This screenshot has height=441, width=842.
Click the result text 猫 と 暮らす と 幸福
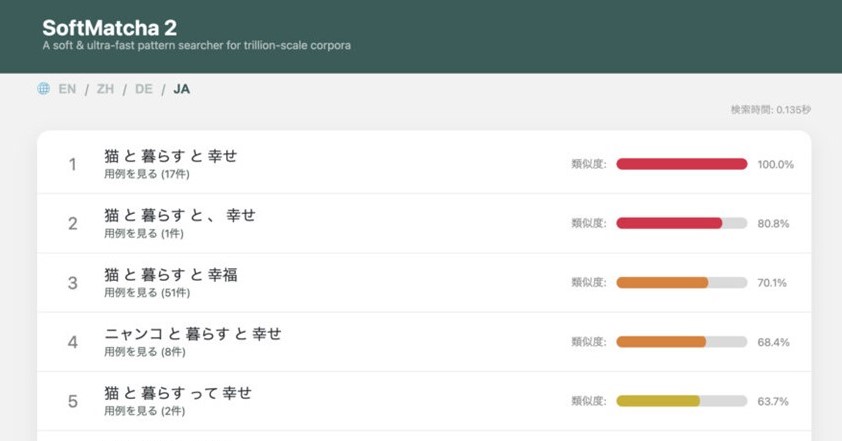[x=170, y=275]
